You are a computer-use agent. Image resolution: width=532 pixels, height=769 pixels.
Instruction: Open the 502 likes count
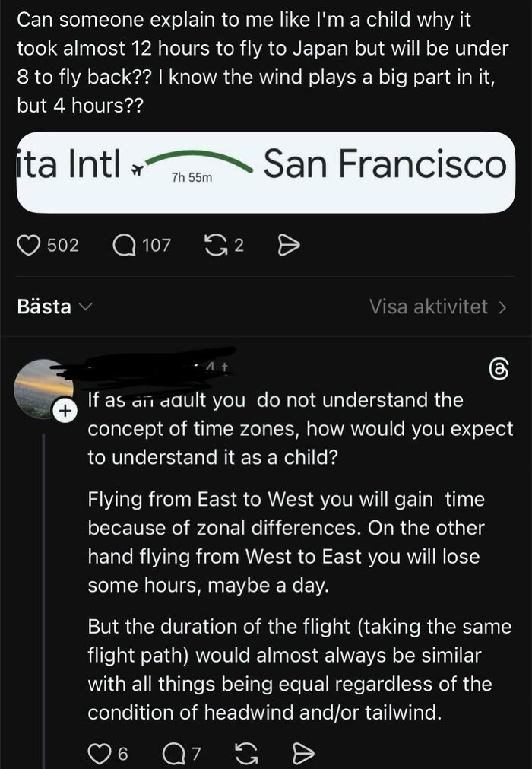pyautogui.click(x=63, y=243)
